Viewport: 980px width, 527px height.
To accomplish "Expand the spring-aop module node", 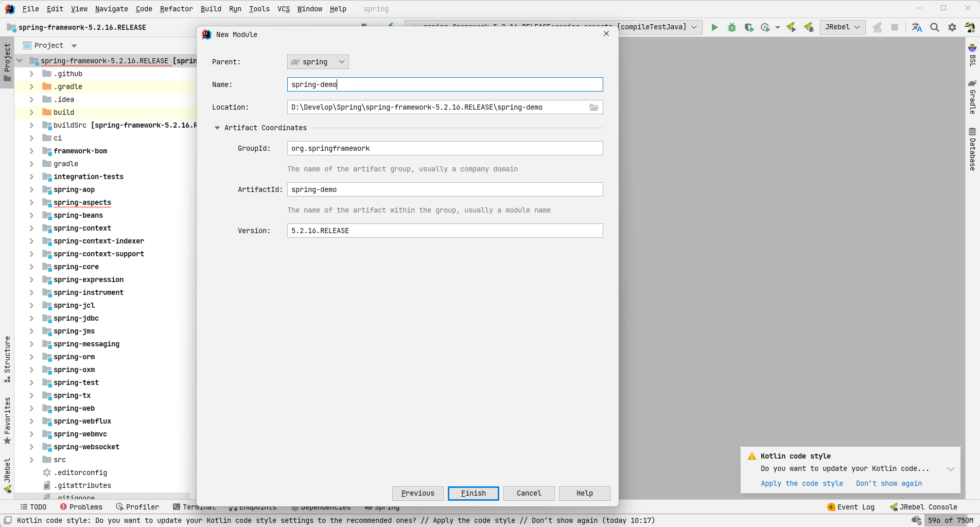I will [x=31, y=189].
